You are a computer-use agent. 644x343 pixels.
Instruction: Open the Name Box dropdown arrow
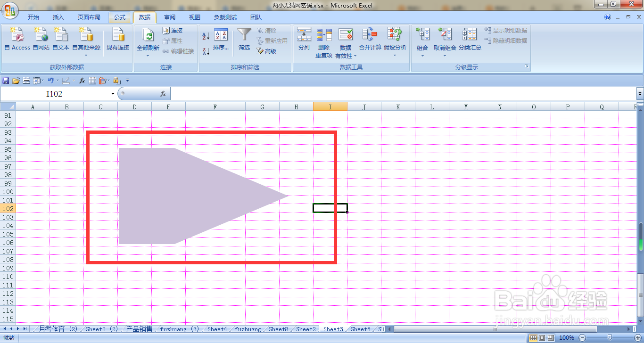click(x=113, y=94)
